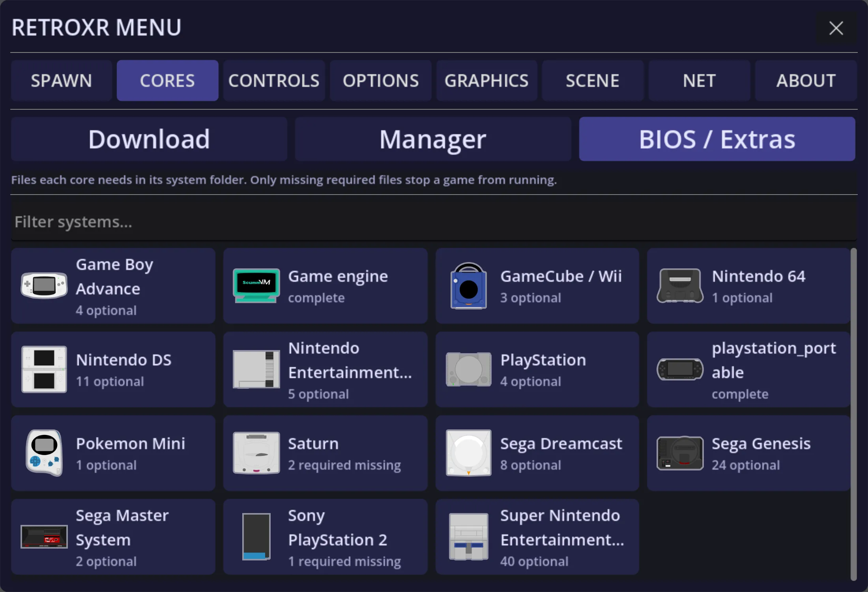Open Sega Dreamcast title text
868x592 pixels.
[561, 444]
